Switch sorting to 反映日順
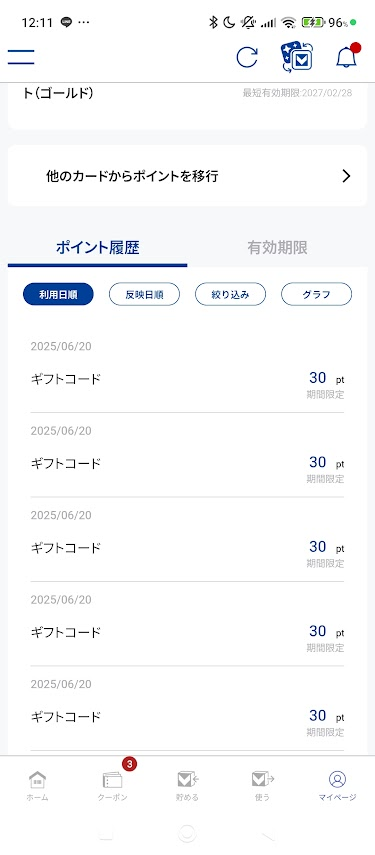The width and height of the screenshot is (375, 855). coord(144,294)
